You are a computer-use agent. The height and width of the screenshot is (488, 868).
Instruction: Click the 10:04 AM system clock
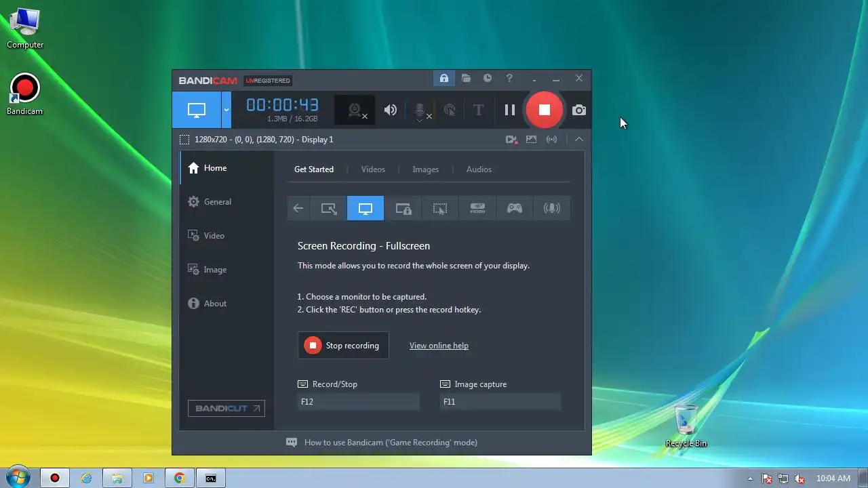tap(833, 479)
